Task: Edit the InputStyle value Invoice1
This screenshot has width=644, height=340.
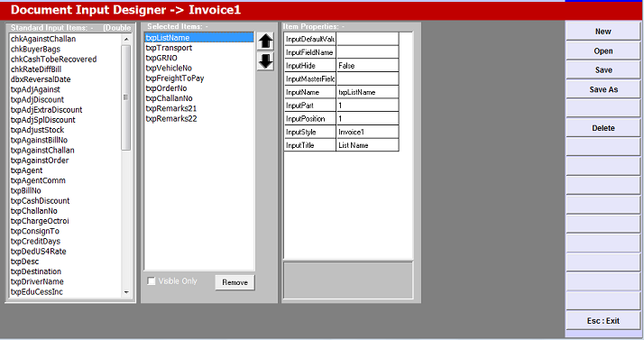Action: pyautogui.click(x=367, y=132)
